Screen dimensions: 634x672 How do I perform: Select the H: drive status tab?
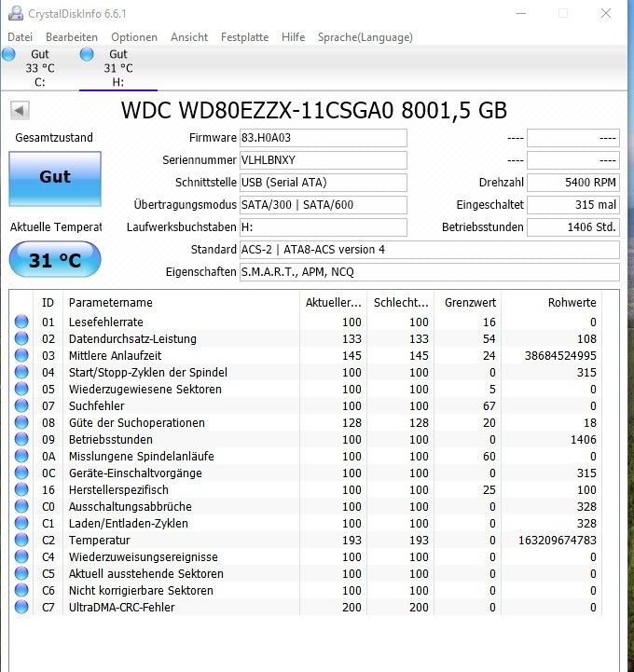click(x=118, y=68)
